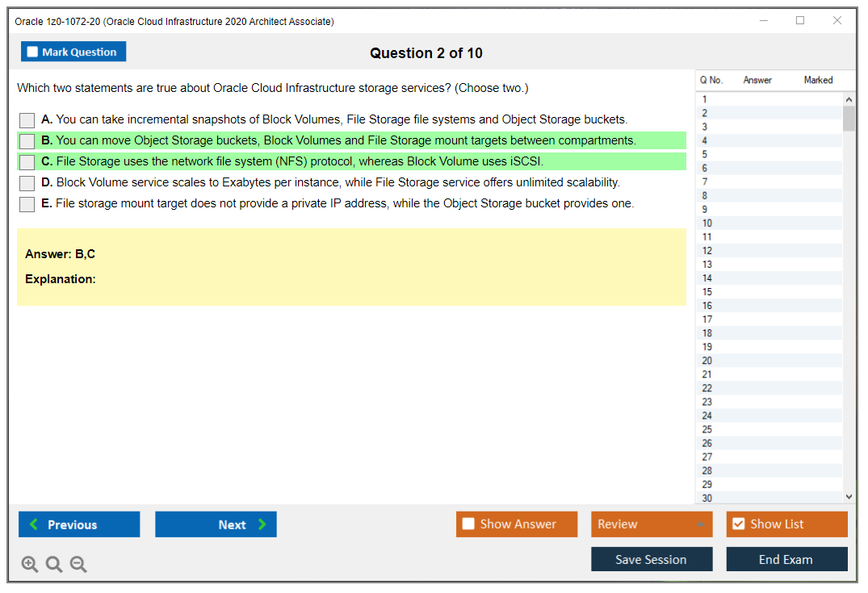The height and width of the screenshot is (593, 868).
Task: Jump to question 10 in list
Action: [707, 223]
